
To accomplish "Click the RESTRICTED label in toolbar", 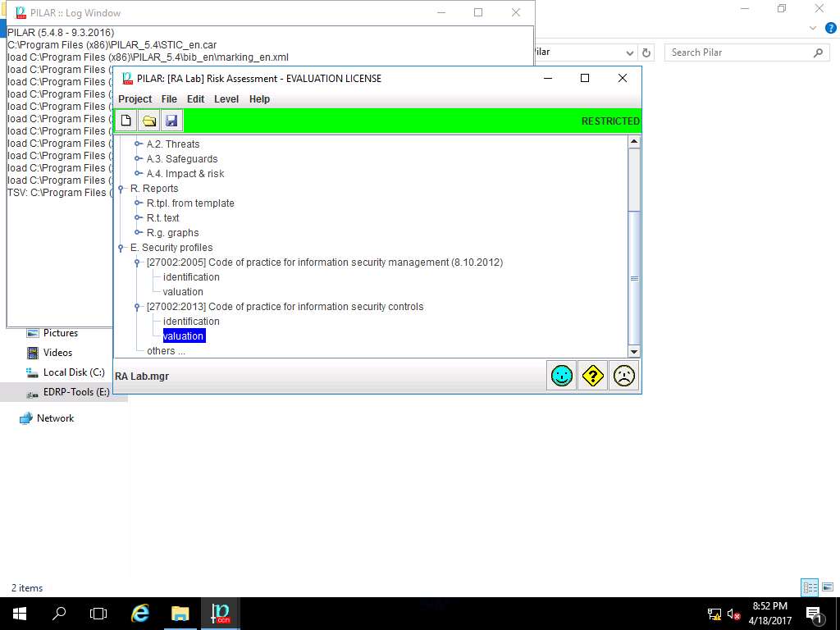I will [610, 121].
